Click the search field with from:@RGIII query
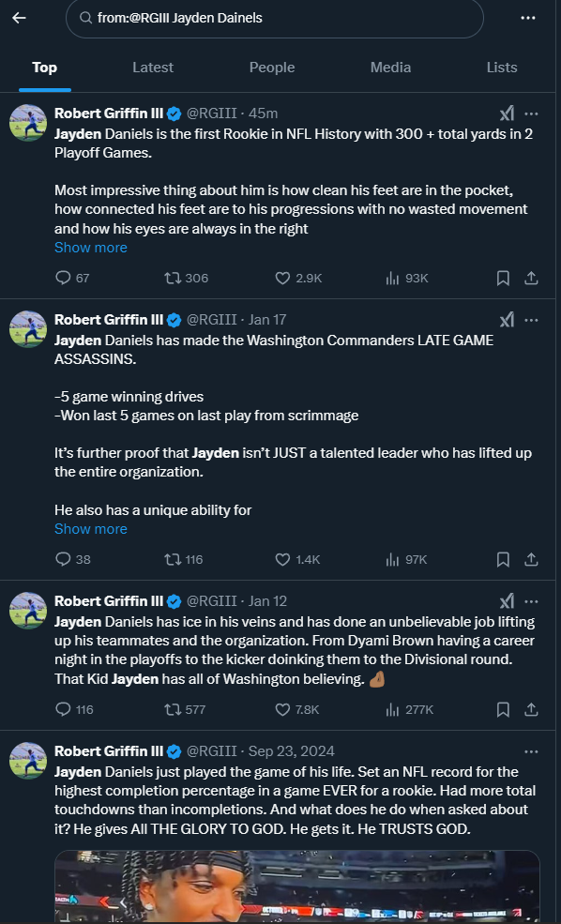Screen dimensions: 561x924 [275, 18]
